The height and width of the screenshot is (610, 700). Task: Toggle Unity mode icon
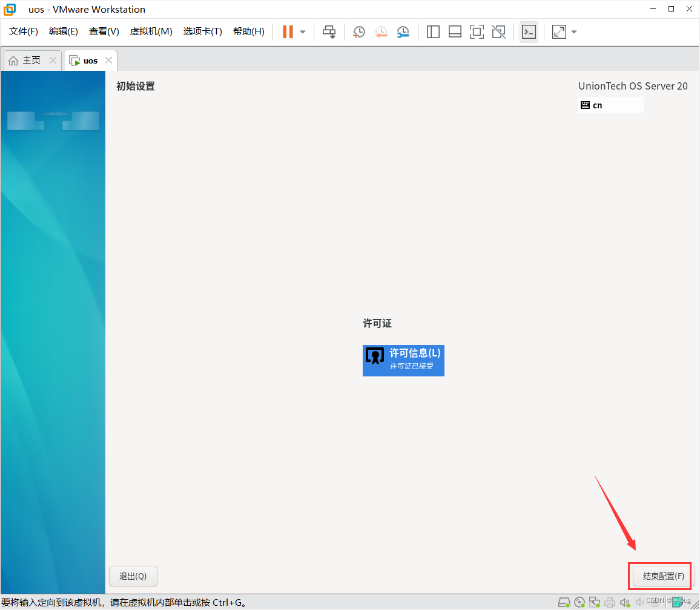(499, 31)
